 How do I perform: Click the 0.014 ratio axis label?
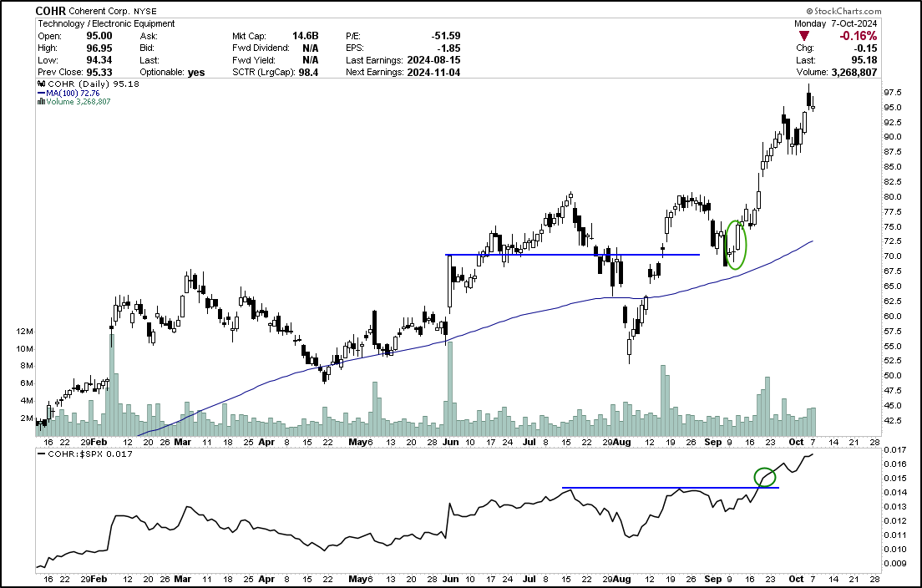click(895, 492)
